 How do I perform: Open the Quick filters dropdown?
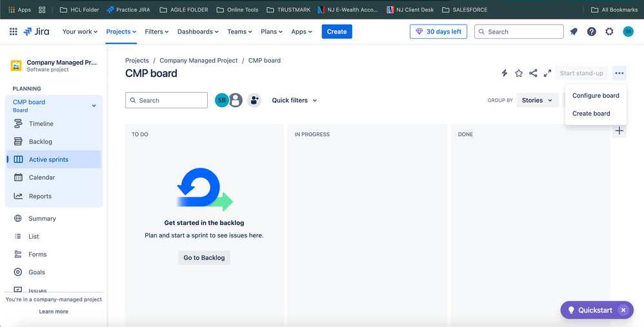click(294, 100)
